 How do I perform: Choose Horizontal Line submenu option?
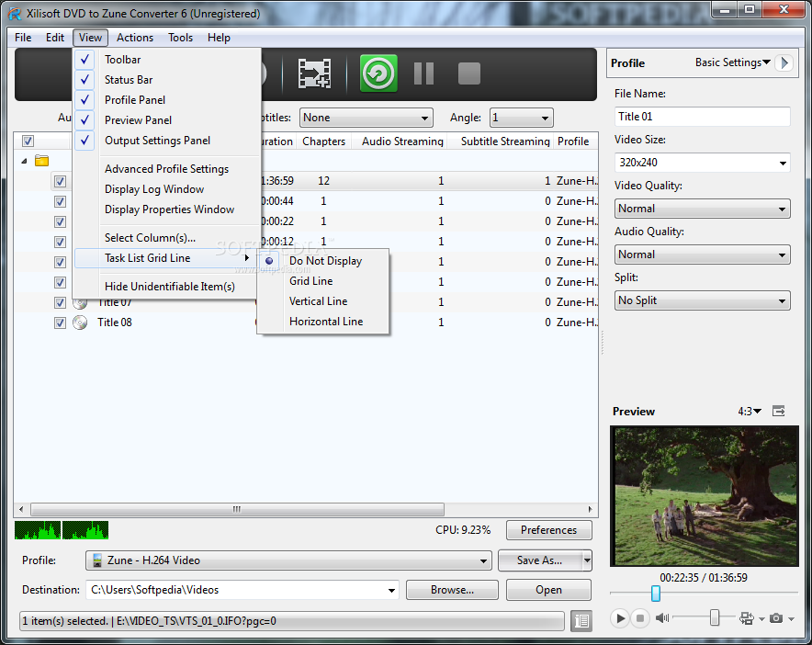pyautogui.click(x=326, y=322)
